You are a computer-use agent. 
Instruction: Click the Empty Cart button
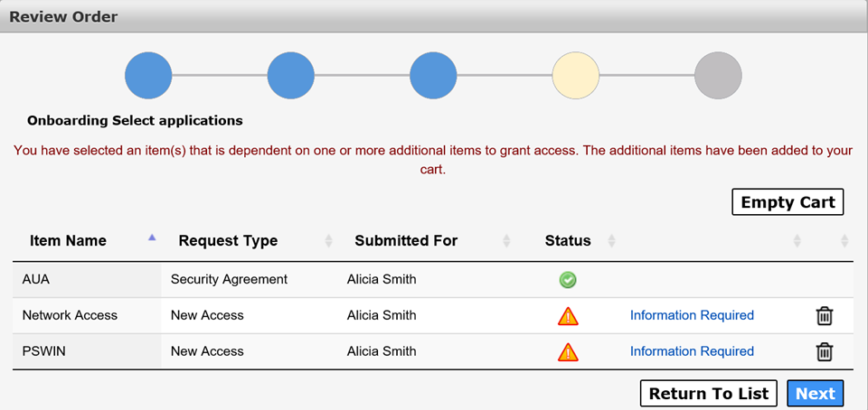click(x=788, y=201)
